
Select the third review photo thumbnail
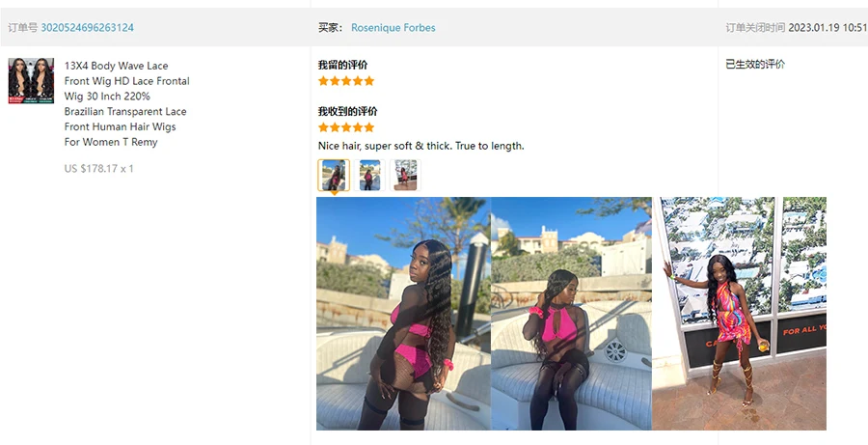click(405, 175)
